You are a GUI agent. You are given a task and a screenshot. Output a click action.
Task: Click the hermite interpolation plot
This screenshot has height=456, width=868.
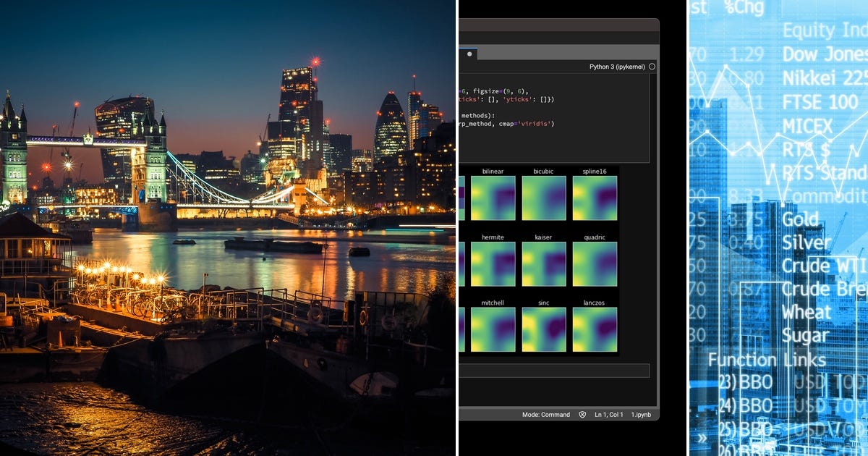pos(493,263)
